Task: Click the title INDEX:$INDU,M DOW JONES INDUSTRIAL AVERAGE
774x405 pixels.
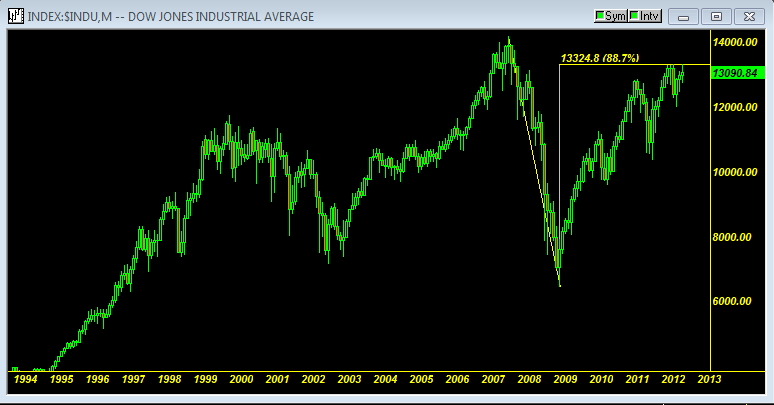Action: 171,16
